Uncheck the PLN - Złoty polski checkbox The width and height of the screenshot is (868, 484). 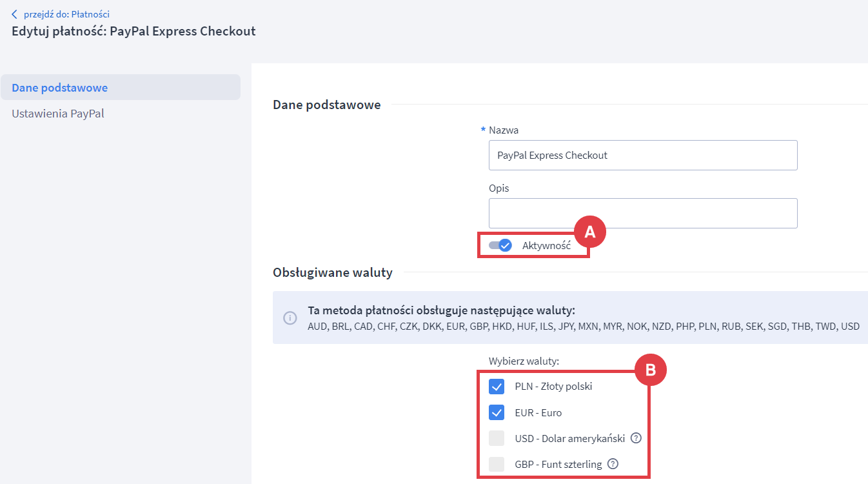(x=497, y=387)
